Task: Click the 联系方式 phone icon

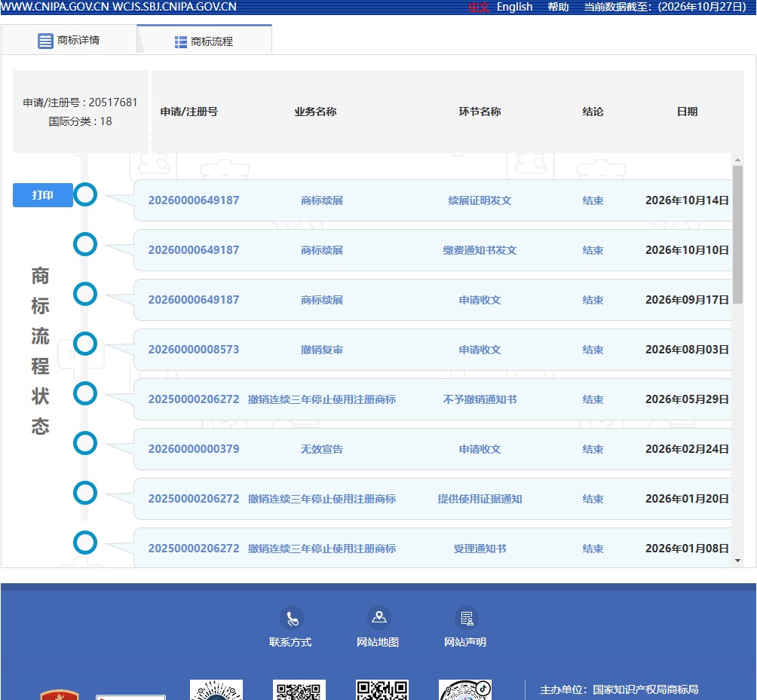Action: click(x=292, y=618)
